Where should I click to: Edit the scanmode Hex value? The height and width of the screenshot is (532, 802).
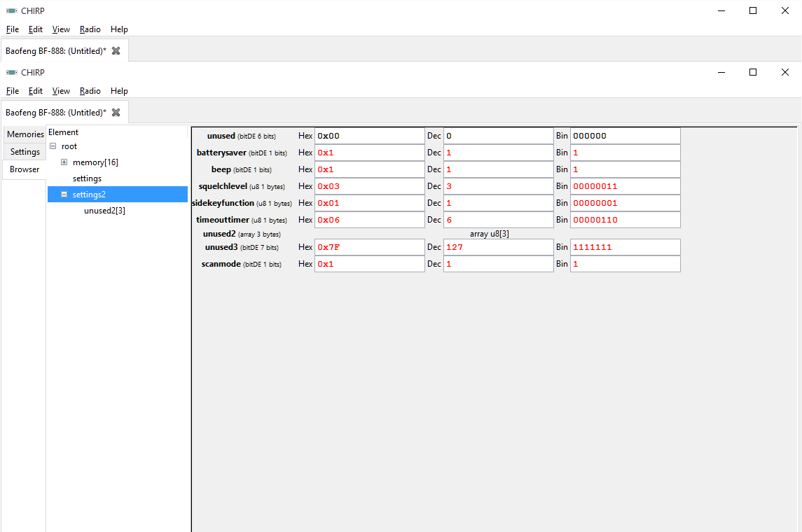(x=369, y=264)
